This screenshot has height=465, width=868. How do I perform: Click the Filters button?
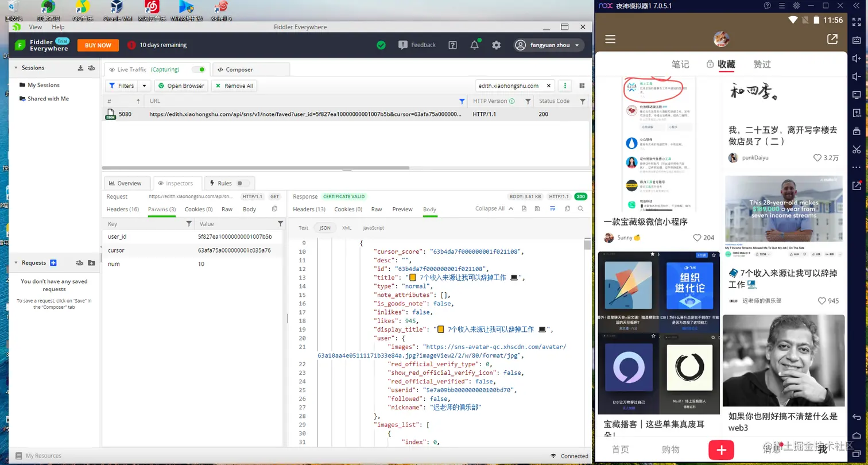click(x=122, y=86)
